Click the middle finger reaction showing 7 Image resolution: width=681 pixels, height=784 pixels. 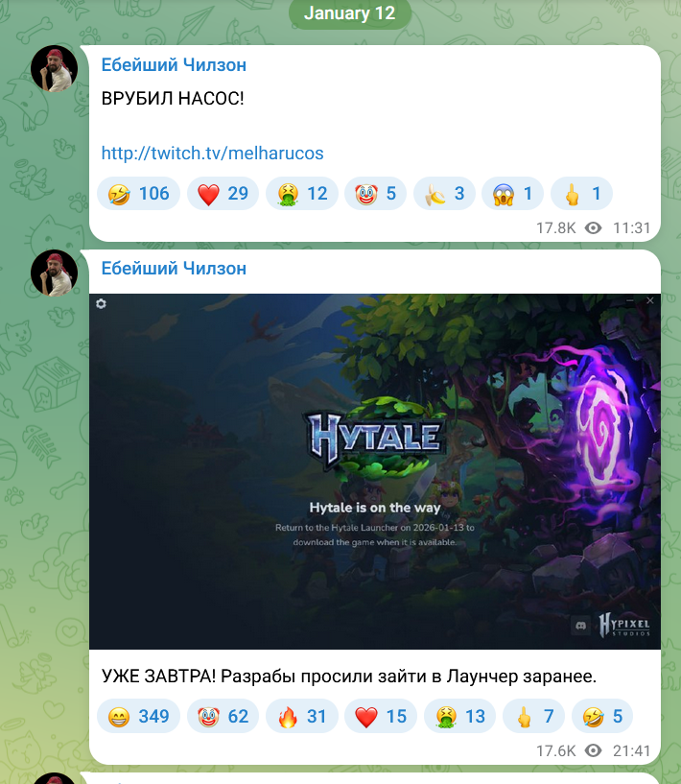(x=533, y=716)
